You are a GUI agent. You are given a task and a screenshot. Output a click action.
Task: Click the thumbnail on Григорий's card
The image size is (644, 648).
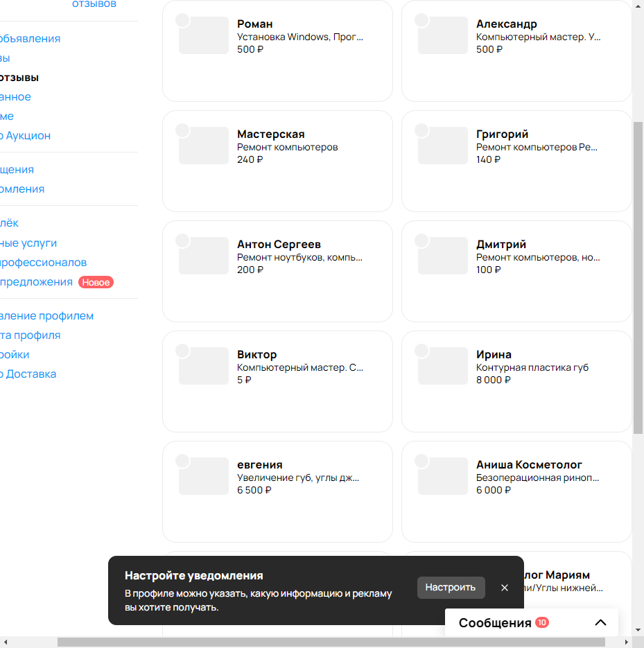(x=443, y=146)
